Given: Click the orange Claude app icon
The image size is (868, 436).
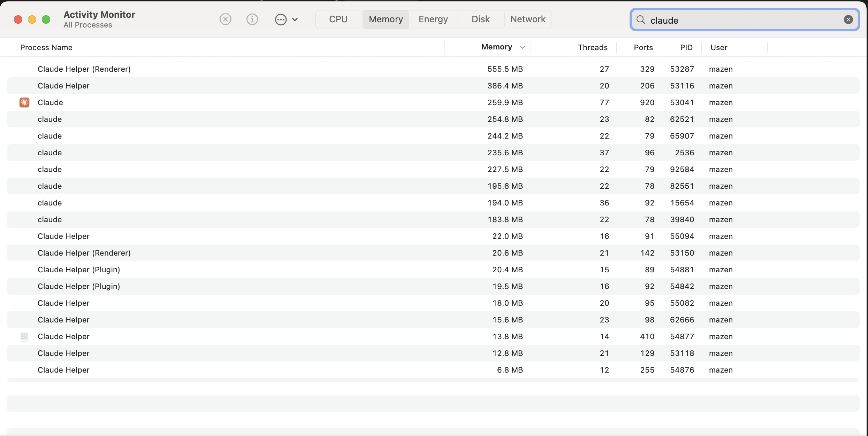Looking at the screenshot, I should 24,102.
